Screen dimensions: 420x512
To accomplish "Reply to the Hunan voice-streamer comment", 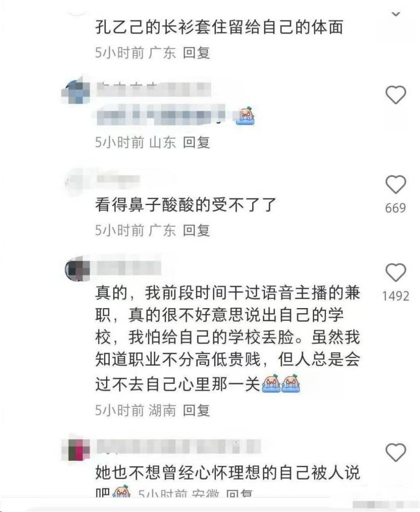I will point(196,410).
